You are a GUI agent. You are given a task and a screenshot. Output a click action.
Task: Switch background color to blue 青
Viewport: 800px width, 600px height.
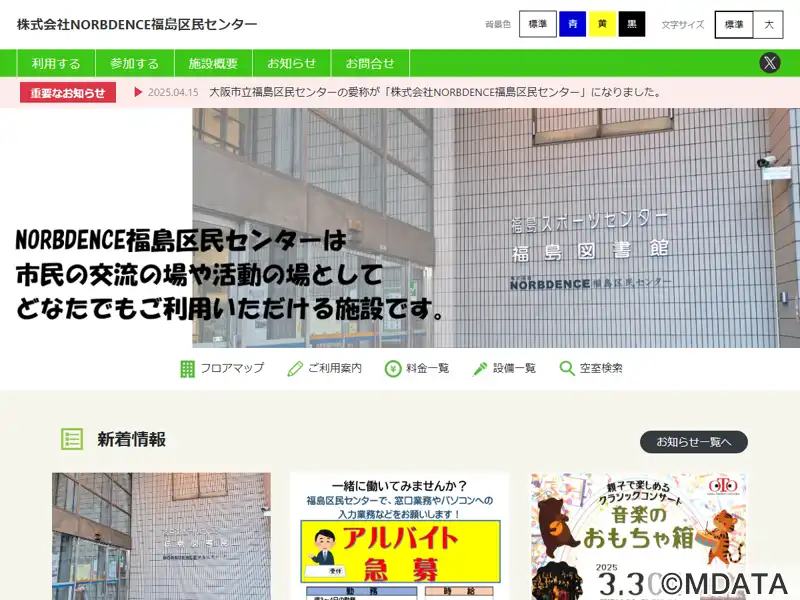[572, 24]
